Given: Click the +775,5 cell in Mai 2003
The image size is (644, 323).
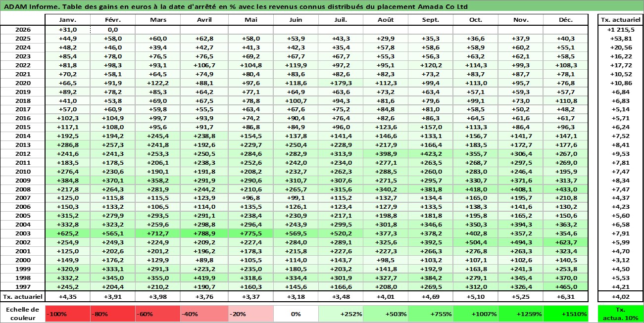Looking at the screenshot, I should pyautogui.click(x=250, y=233).
